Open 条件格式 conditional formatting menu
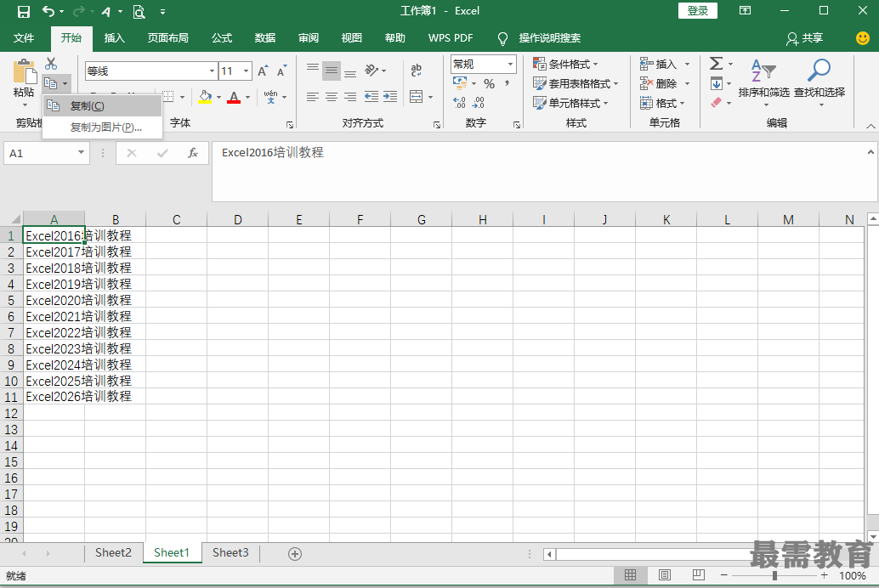Viewport: 879px width, 588px height. 565,65
